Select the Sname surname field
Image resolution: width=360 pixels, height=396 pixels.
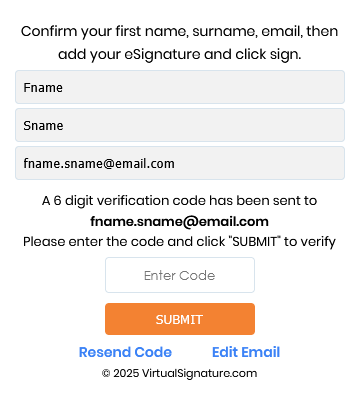(x=180, y=125)
